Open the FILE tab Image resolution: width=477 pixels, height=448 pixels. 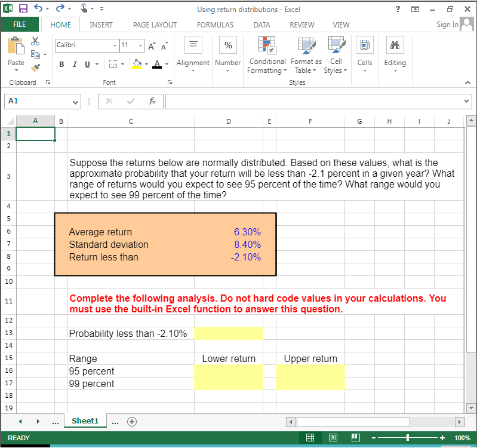pyautogui.click(x=20, y=24)
